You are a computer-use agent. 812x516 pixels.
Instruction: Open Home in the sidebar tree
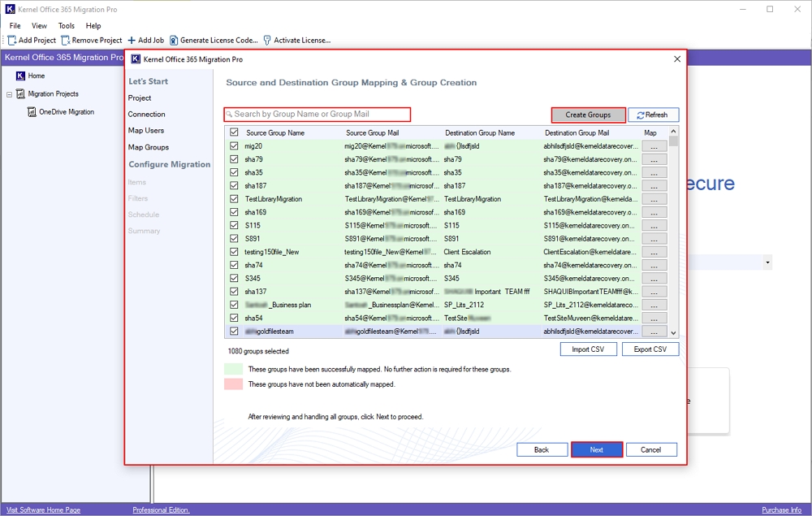(36, 76)
